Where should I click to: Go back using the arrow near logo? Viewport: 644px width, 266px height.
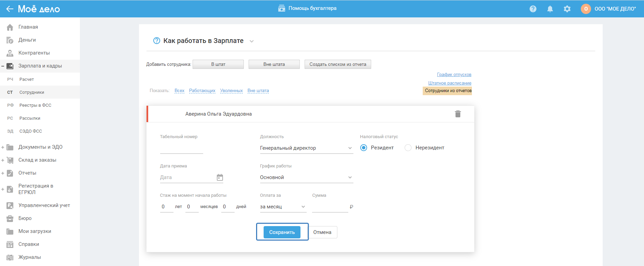coord(10,9)
